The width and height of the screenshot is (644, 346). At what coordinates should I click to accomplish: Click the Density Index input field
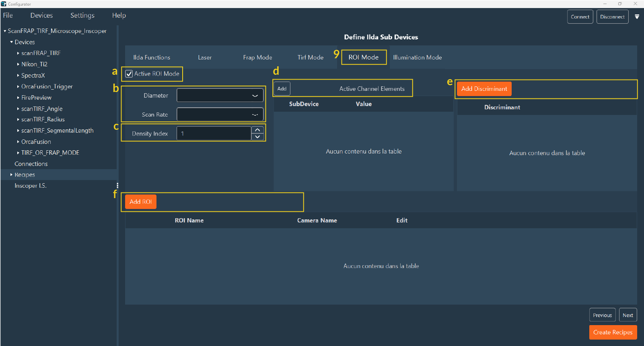click(x=214, y=133)
